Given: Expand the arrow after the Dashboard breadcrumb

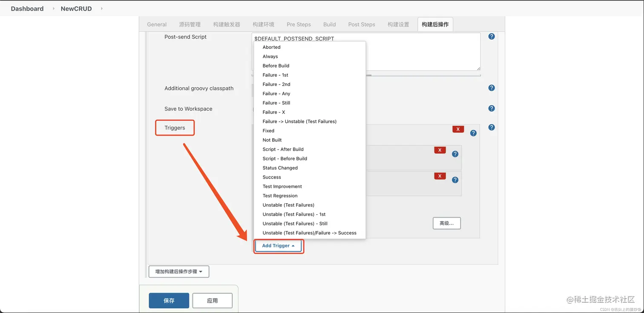Looking at the screenshot, I should pos(54,9).
